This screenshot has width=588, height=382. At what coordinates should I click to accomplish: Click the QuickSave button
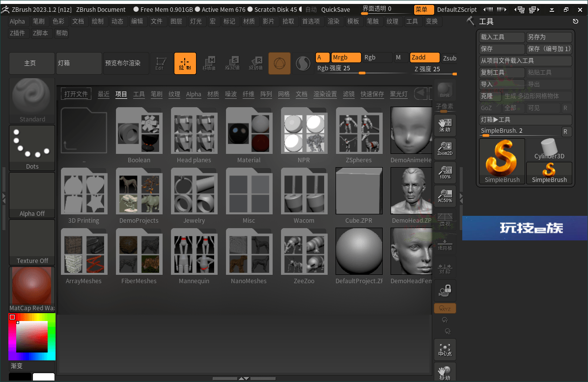point(336,9)
